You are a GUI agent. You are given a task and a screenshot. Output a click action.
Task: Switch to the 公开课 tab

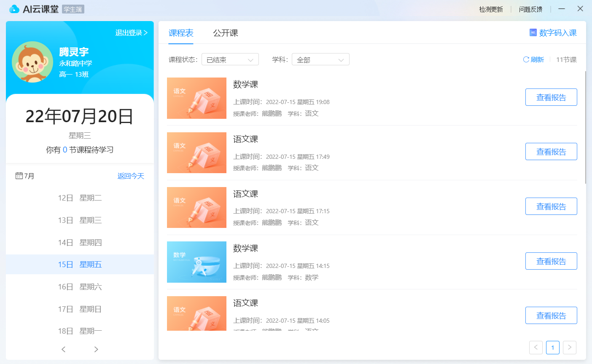[x=226, y=33]
